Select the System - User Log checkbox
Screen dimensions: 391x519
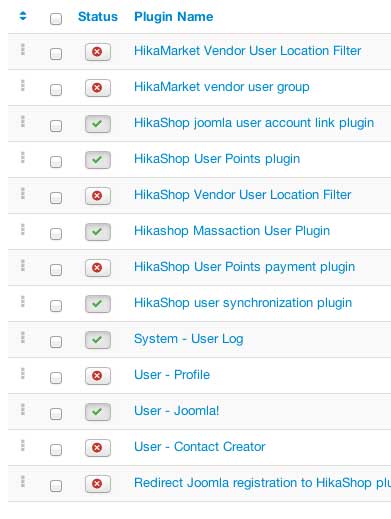(x=56, y=342)
